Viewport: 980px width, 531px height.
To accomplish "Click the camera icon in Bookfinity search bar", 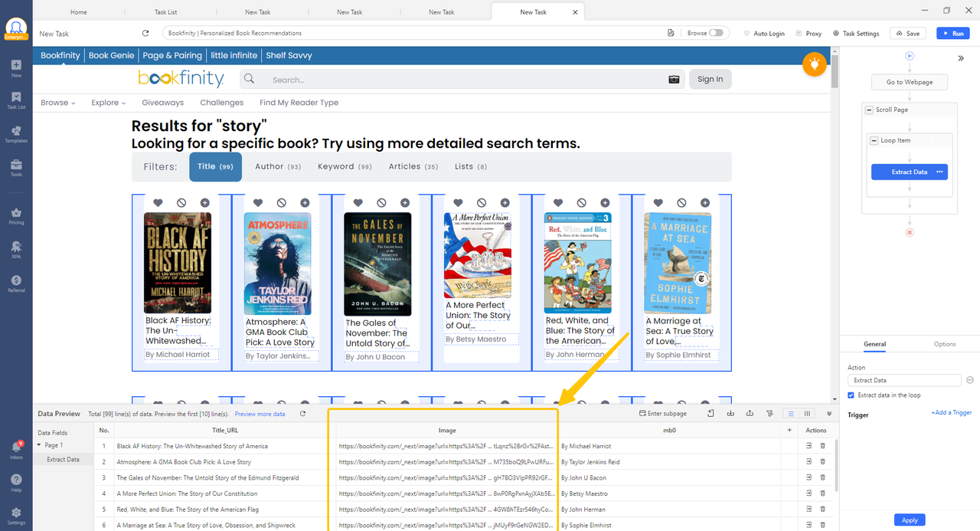I will (x=674, y=79).
